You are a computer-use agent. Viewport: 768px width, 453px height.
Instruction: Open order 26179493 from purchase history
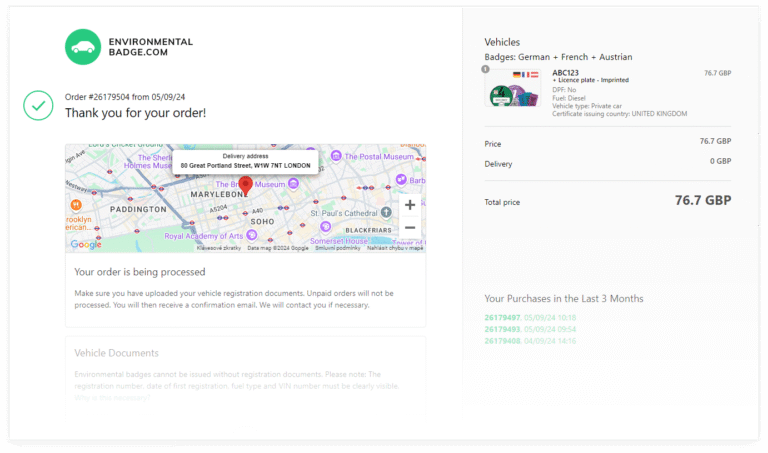tap(502, 329)
